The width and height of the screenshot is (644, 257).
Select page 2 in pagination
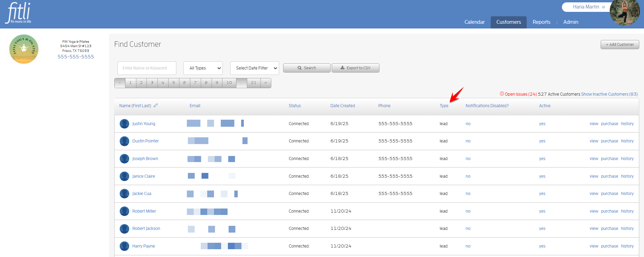coord(141,83)
